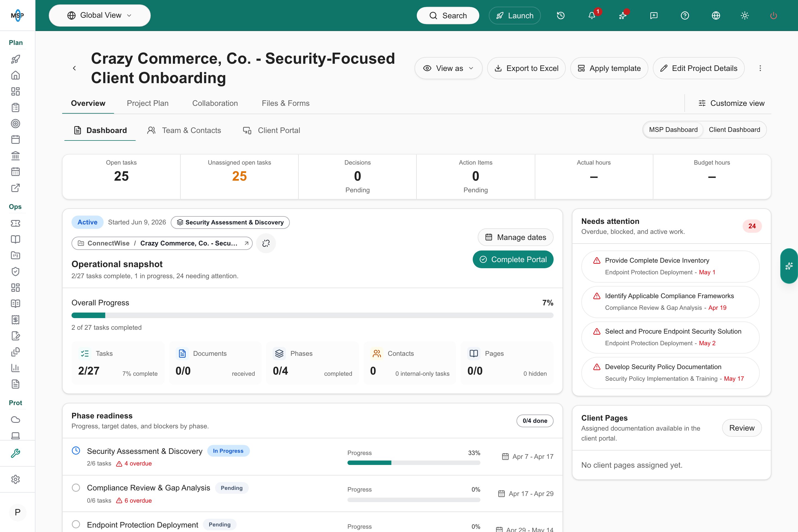Open the help question mark icon

[685, 16]
